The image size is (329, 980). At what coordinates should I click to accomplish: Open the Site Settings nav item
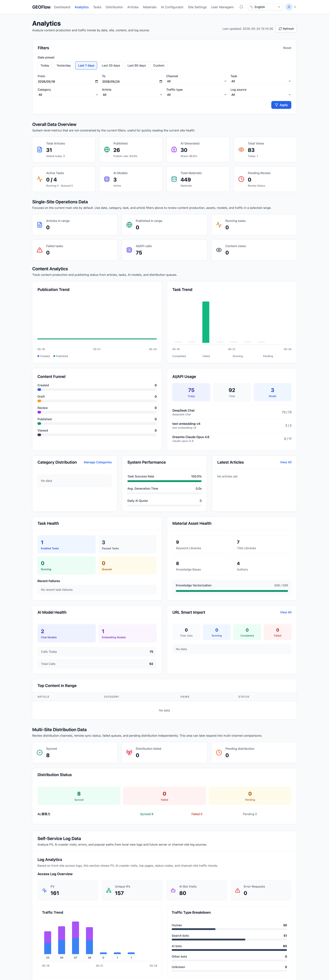point(197,7)
